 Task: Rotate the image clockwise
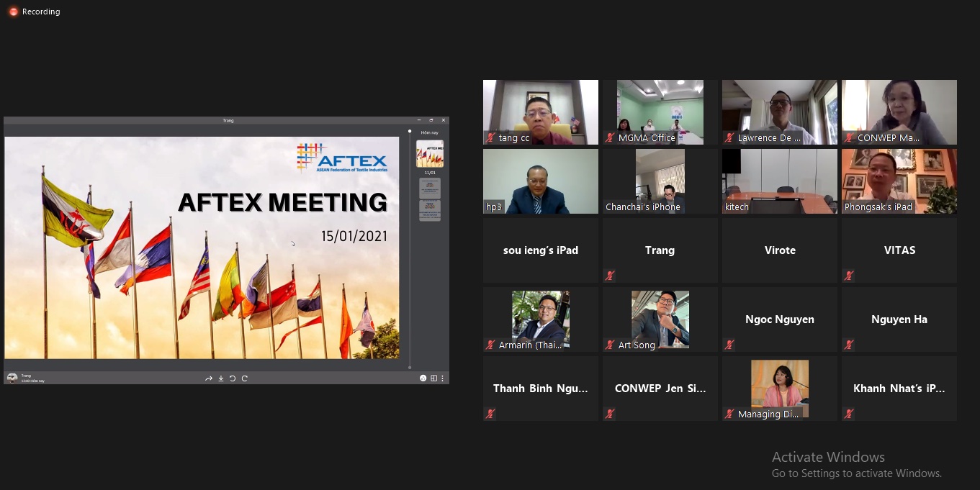click(x=245, y=378)
